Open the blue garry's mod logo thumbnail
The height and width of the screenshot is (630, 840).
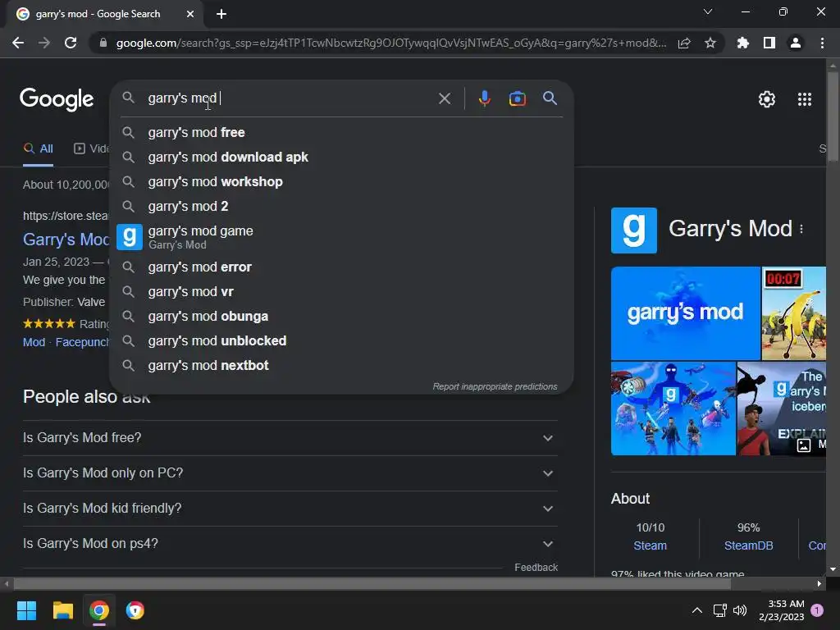tap(685, 313)
